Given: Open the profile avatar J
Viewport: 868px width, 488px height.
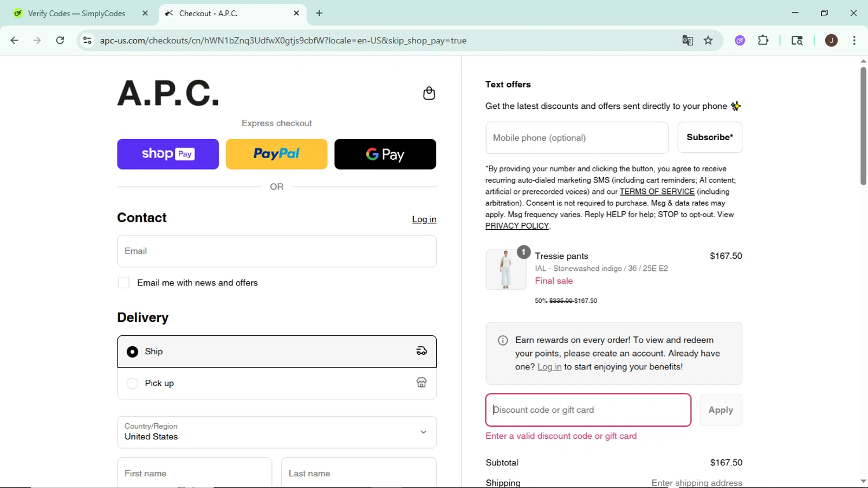Looking at the screenshot, I should [x=832, y=41].
